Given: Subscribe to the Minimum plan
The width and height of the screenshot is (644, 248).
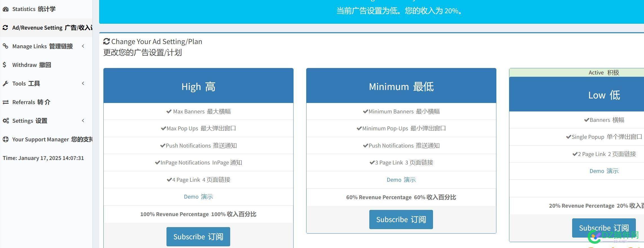Looking at the screenshot, I should [x=401, y=220].
